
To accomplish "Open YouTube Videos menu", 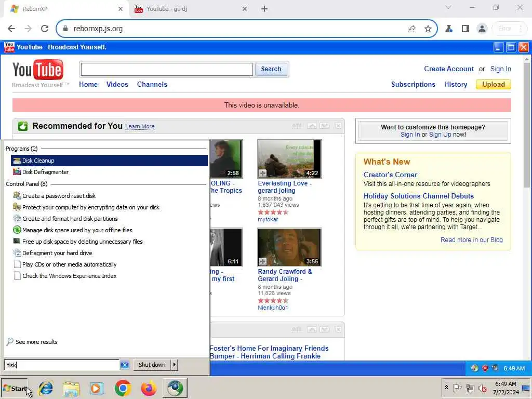I will pos(117,85).
